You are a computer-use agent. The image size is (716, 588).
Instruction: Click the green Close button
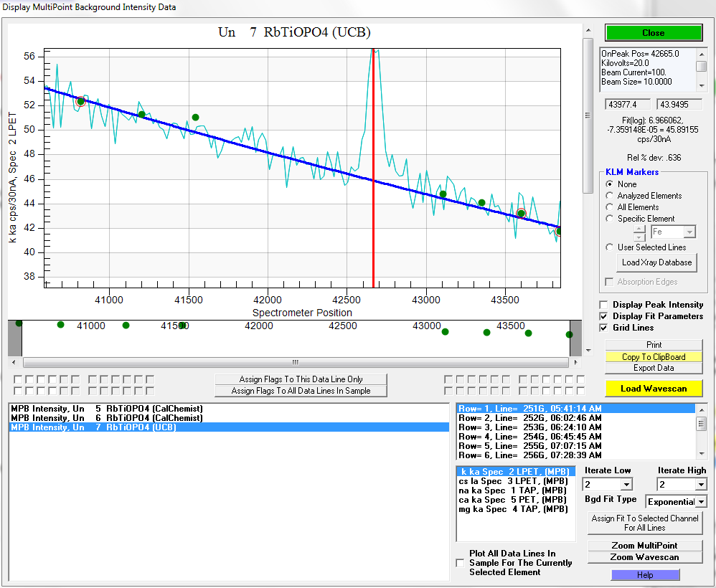click(653, 33)
